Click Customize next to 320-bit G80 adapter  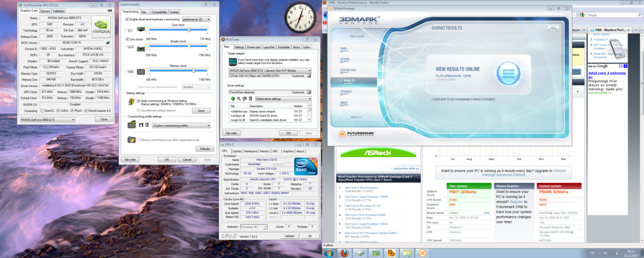300,76
